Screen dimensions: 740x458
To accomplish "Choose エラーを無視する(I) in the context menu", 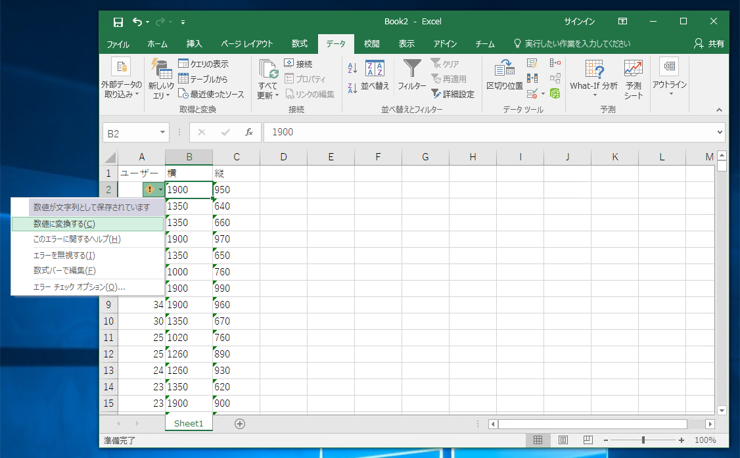I will (65, 255).
